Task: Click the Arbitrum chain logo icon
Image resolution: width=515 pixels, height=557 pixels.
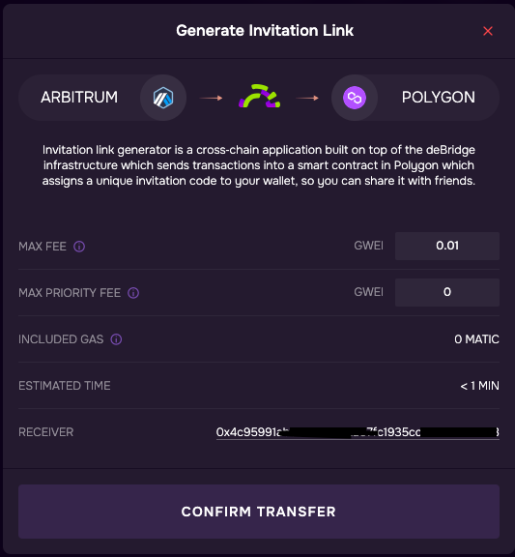Action: tap(163, 98)
